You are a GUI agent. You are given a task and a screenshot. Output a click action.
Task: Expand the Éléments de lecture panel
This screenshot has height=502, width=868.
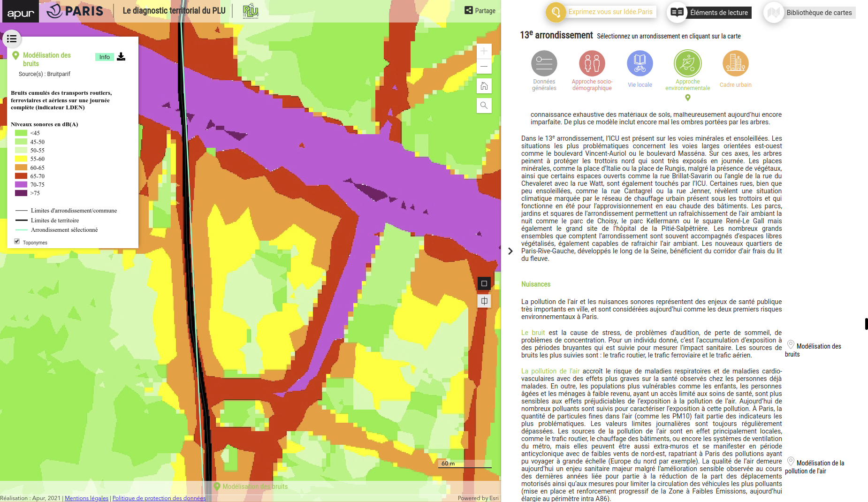710,13
